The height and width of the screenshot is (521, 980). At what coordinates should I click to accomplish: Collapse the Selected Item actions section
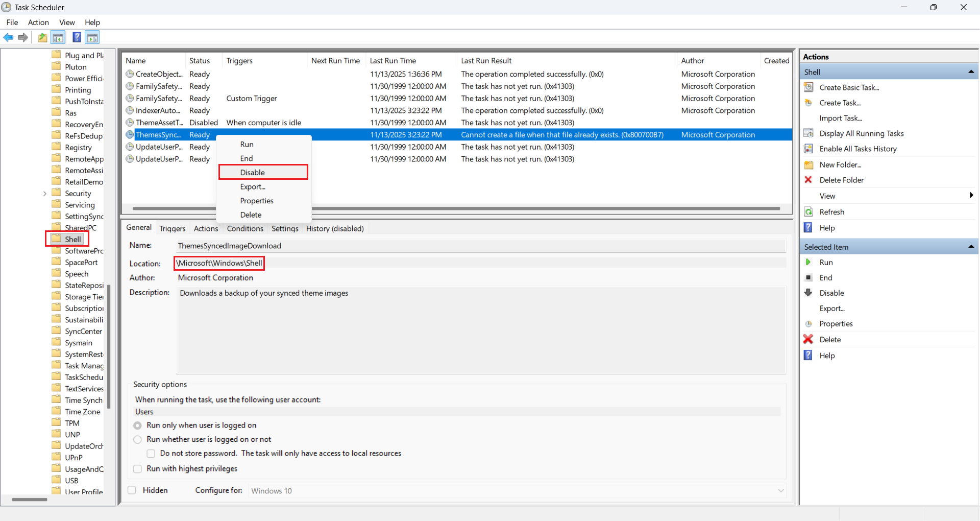pos(971,247)
